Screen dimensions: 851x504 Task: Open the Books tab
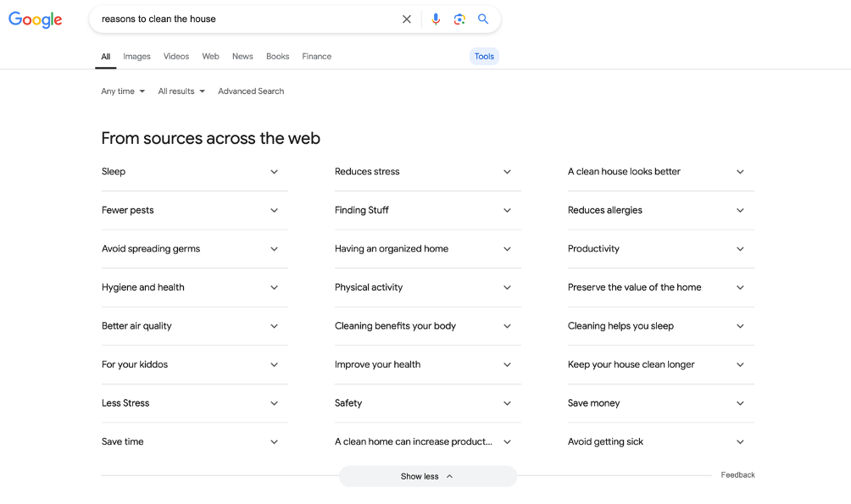[x=277, y=57]
